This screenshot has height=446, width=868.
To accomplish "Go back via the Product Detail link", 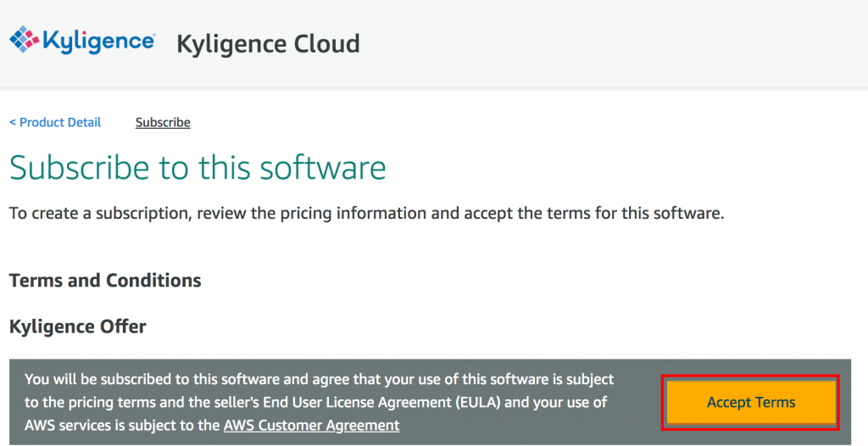I will tap(59, 122).
